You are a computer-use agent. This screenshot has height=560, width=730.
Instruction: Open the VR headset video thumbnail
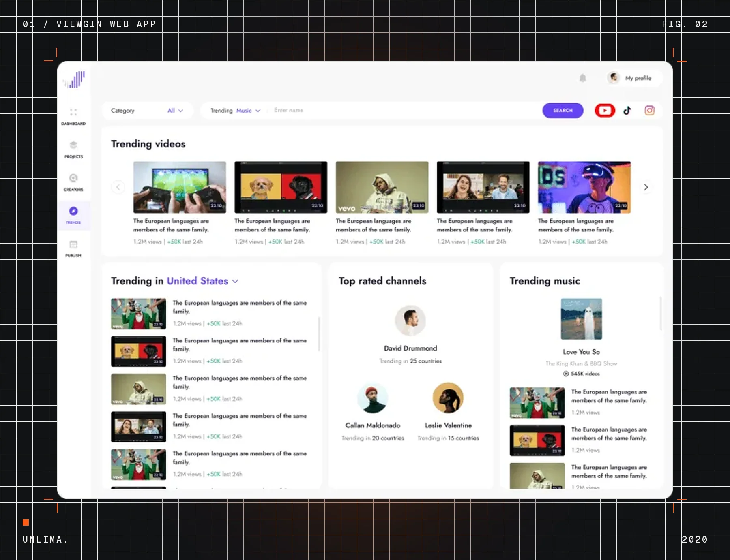click(584, 187)
